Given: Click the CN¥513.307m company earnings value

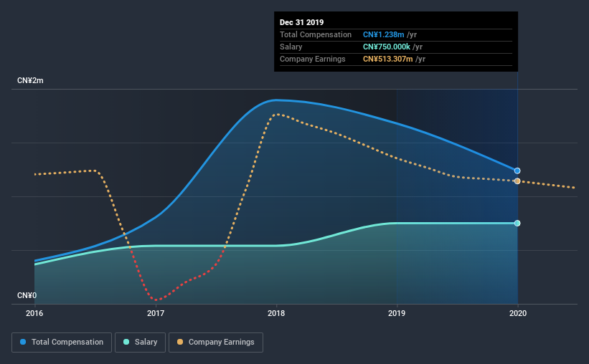Looking at the screenshot, I should coord(387,59).
